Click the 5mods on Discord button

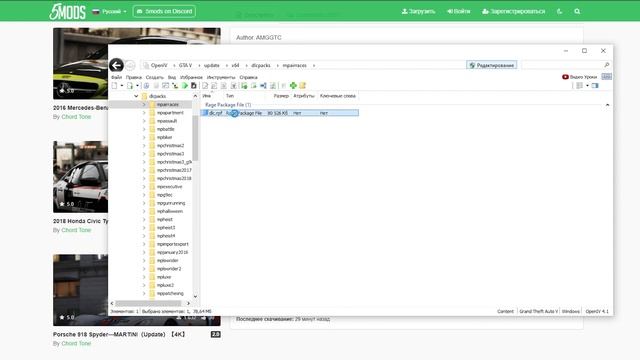point(164,11)
